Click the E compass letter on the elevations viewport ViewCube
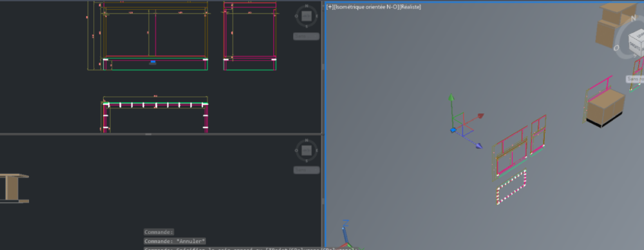 point(317,16)
